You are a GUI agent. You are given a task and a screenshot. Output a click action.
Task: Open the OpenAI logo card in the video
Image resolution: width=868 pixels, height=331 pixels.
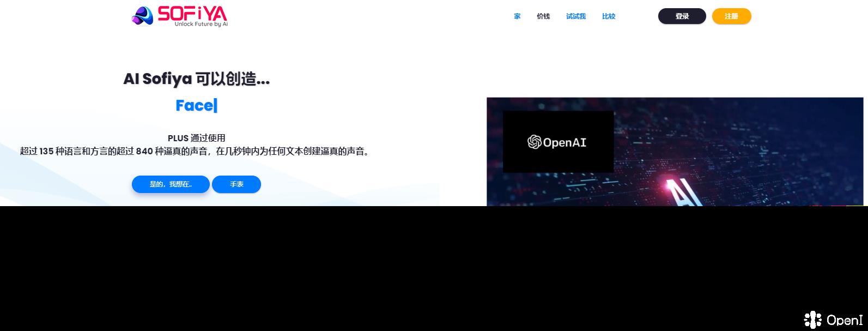558,142
